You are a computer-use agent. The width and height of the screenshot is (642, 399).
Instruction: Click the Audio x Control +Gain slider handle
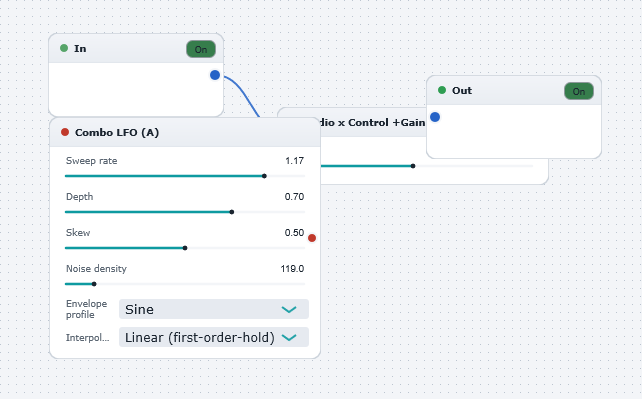(413, 166)
